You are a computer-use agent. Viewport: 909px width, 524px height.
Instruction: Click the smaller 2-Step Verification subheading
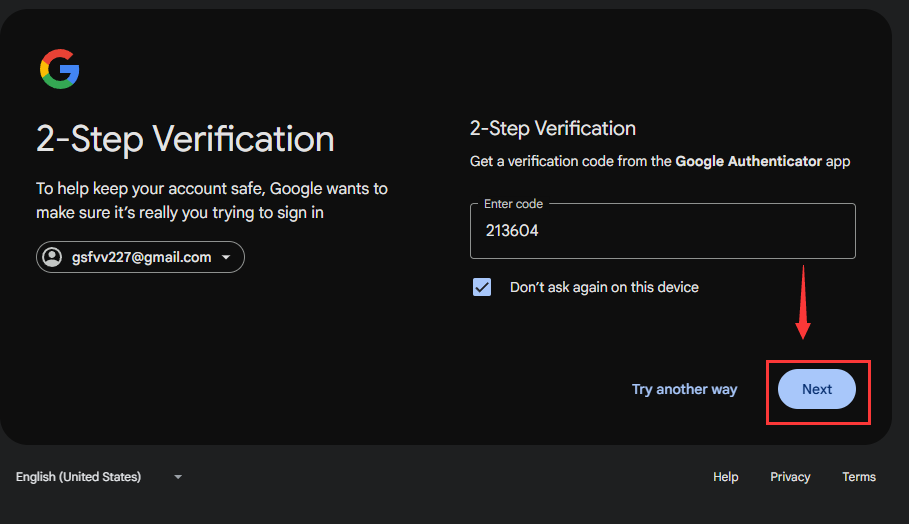pos(553,128)
